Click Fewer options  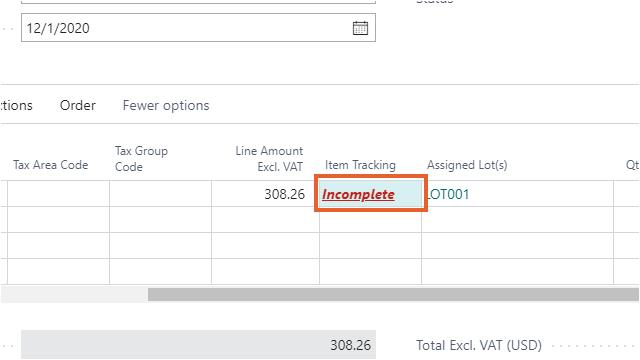click(x=166, y=105)
